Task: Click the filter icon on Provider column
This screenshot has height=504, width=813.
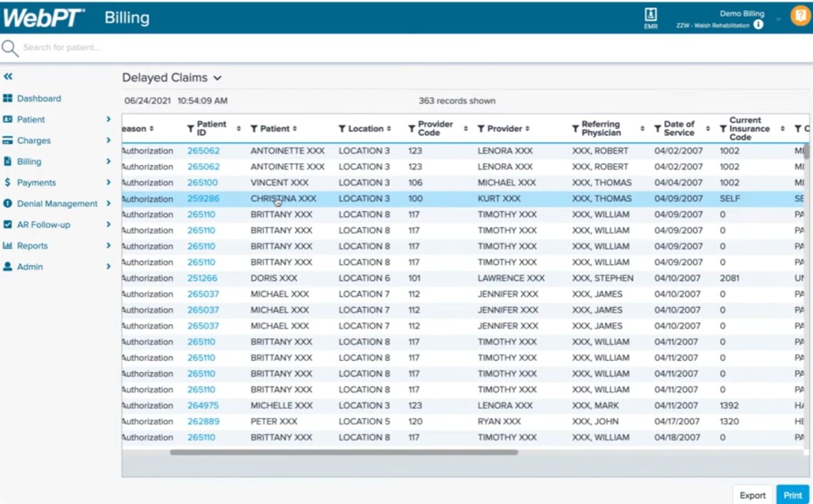Action: [481, 129]
